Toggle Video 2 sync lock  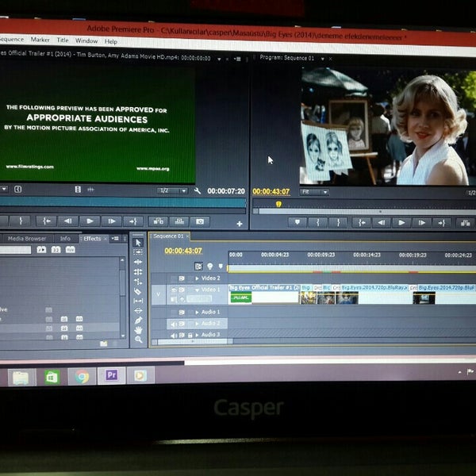tap(182, 278)
